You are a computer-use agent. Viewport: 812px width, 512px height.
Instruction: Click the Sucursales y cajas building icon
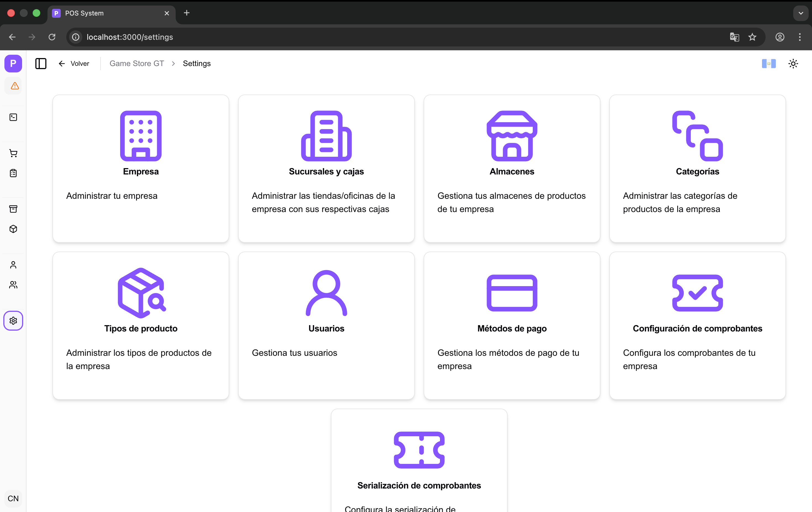[x=326, y=136]
